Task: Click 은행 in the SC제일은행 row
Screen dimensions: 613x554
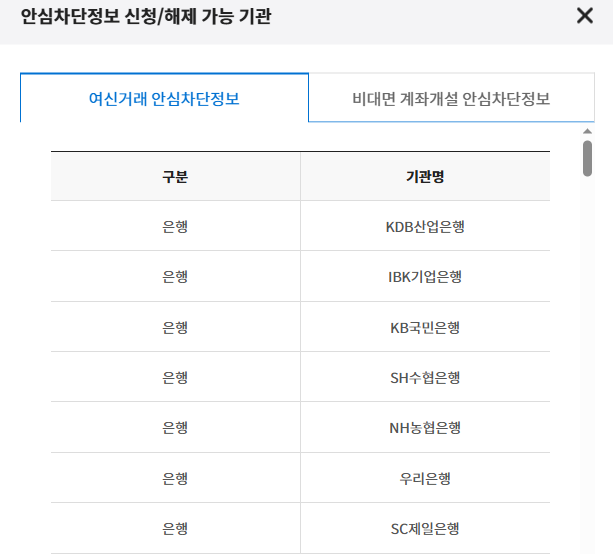Action: [x=175, y=528]
